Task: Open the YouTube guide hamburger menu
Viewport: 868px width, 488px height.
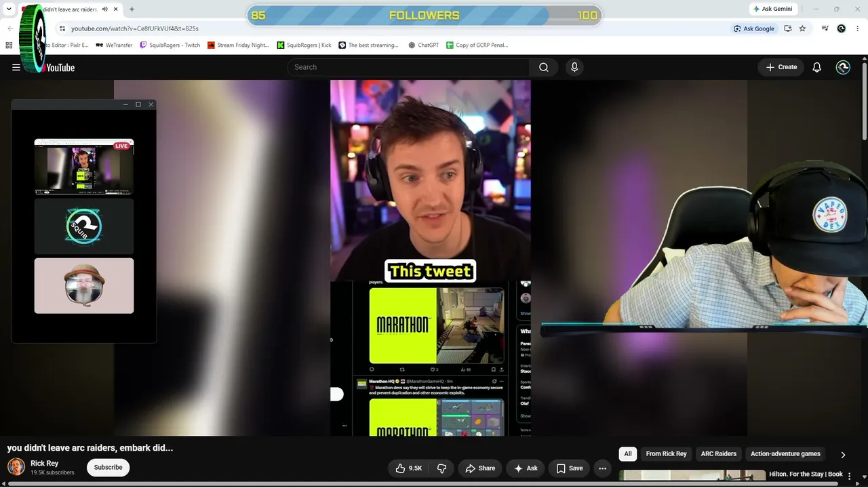Action: tap(16, 67)
